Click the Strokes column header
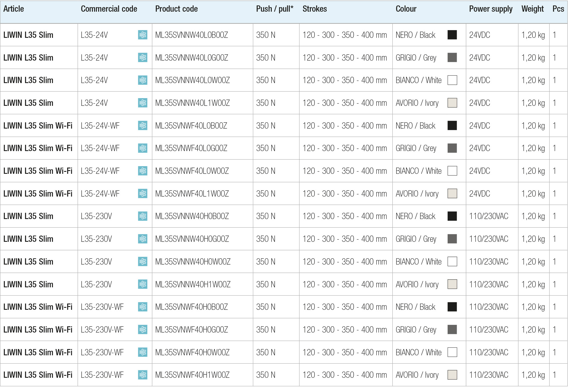 [x=315, y=9]
